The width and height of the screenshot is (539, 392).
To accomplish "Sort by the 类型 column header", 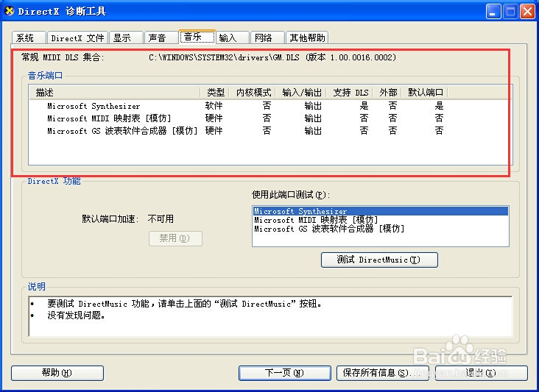I will coord(214,93).
